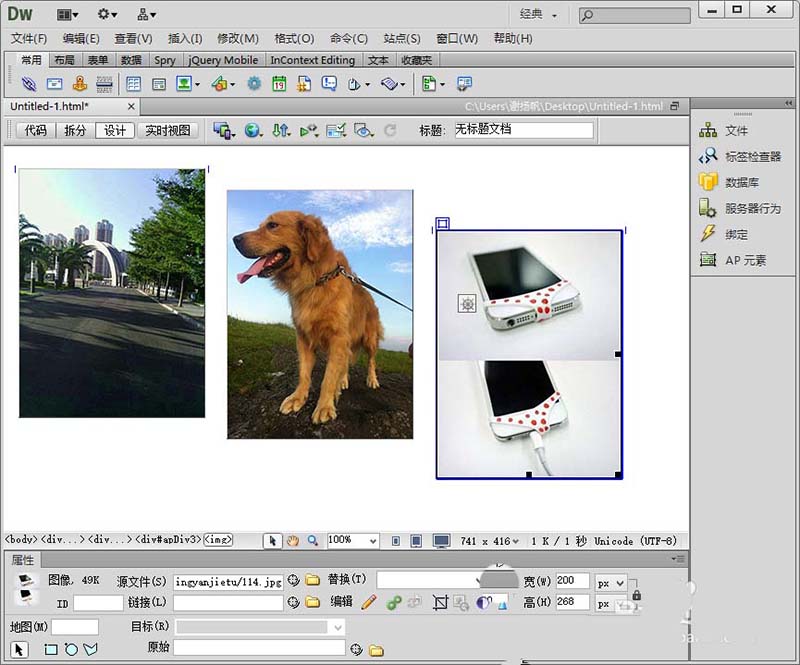Enable Live View mode
The width and height of the screenshot is (800, 665).
tap(167, 131)
